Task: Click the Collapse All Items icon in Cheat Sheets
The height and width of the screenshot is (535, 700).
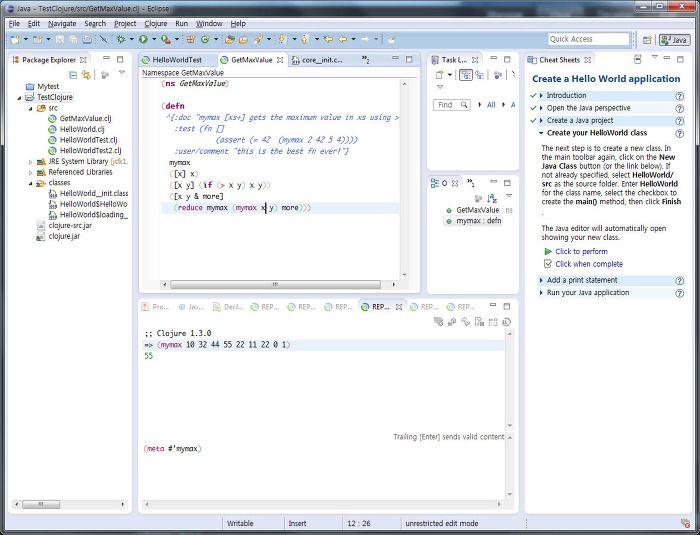Action: click(x=638, y=59)
